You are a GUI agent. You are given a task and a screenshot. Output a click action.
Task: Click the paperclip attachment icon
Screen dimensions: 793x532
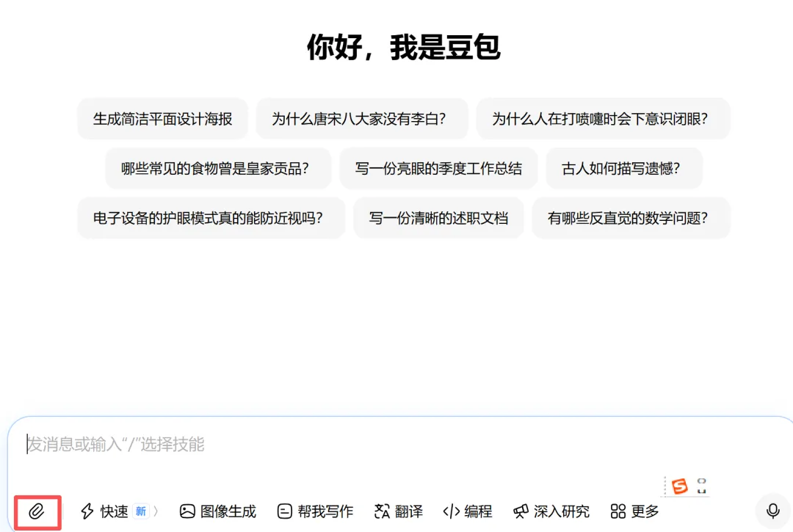click(x=37, y=511)
